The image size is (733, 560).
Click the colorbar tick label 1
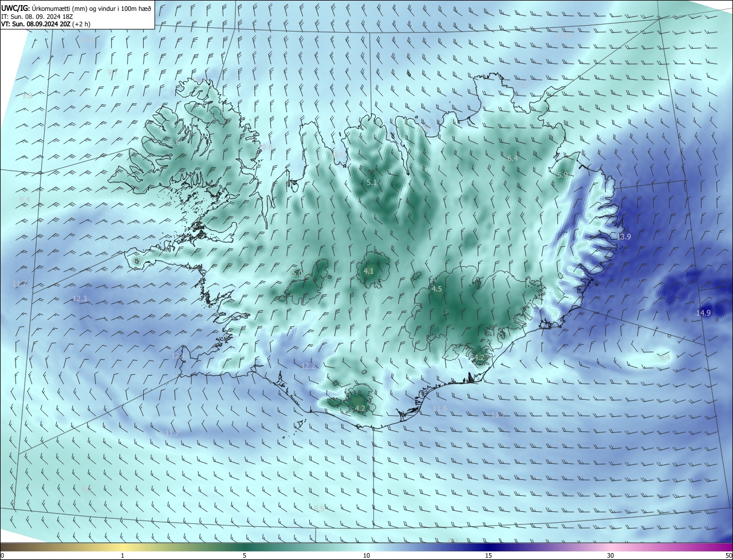(x=123, y=556)
